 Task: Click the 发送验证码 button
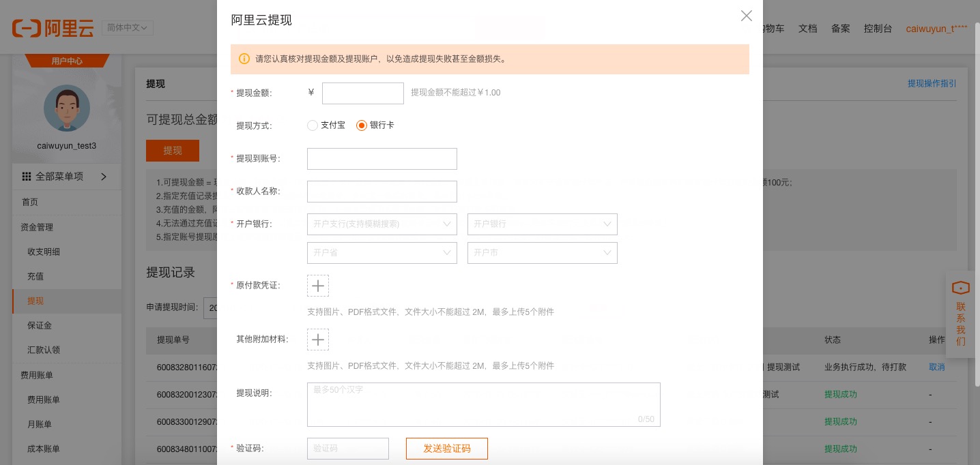coord(447,449)
